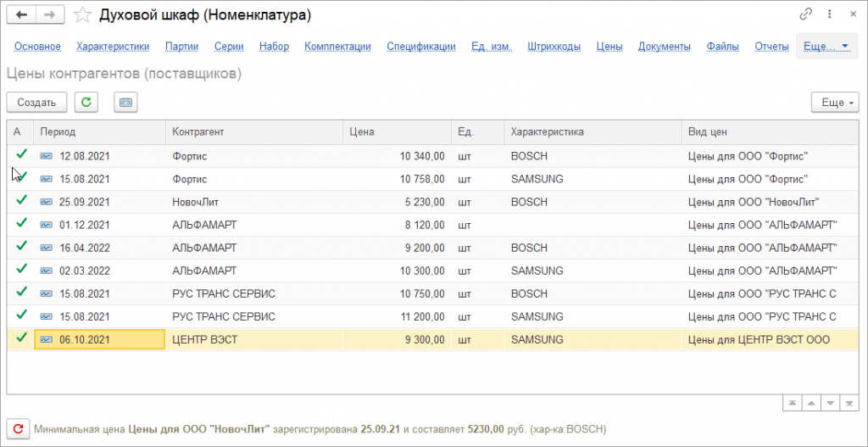Switch to the Характеристики tab
Viewport: 868px width, 447px height.
pos(113,47)
